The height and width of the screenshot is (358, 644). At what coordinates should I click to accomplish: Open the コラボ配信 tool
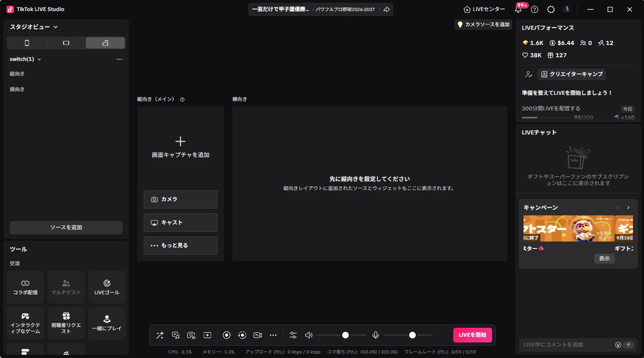point(25,287)
